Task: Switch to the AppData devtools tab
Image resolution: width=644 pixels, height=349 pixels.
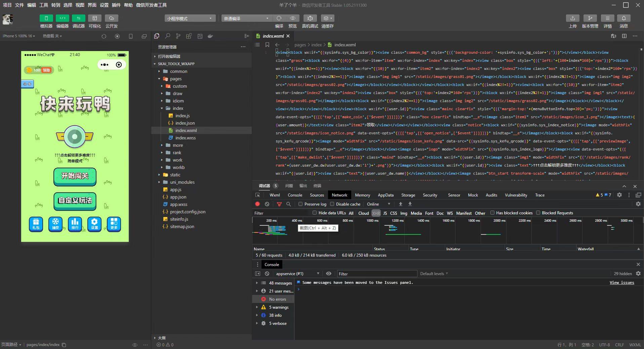Action: 386,195
